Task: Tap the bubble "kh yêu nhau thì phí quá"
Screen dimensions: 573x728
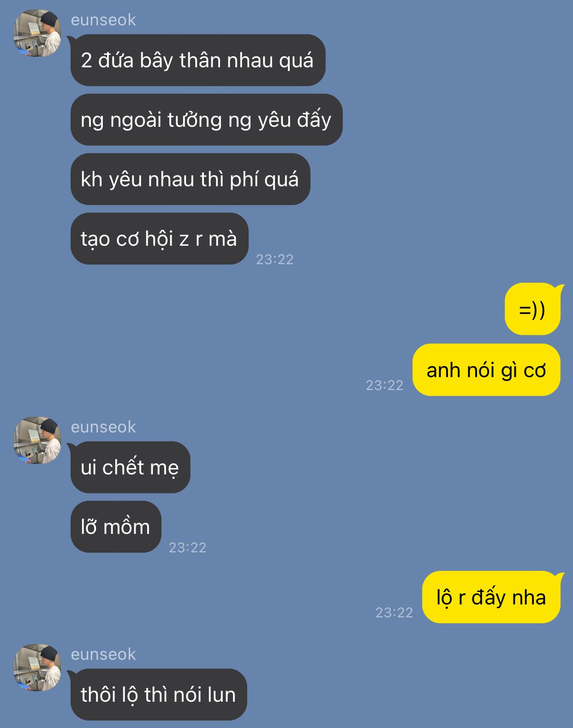Action: 190,179
